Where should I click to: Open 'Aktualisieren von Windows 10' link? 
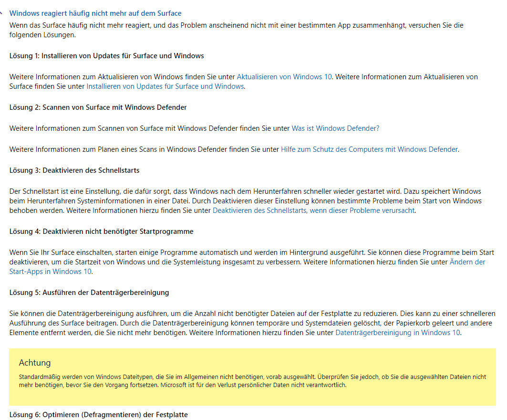pos(284,77)
